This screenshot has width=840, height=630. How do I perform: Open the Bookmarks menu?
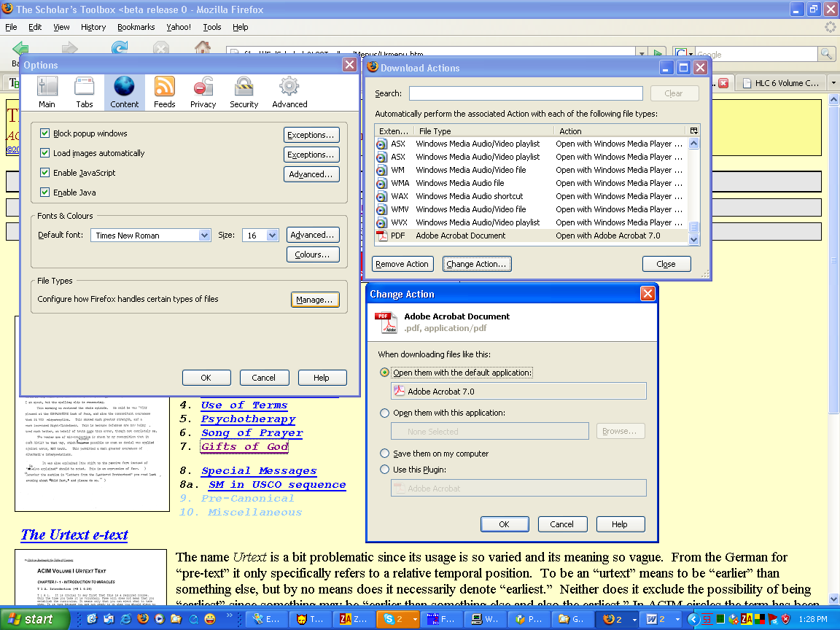coord(136,27)
